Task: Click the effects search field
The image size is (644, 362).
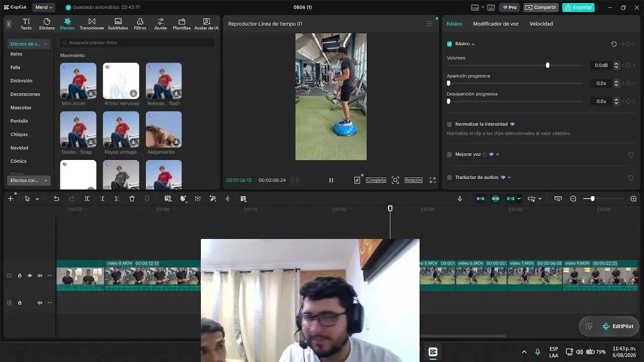Action: 137,43
